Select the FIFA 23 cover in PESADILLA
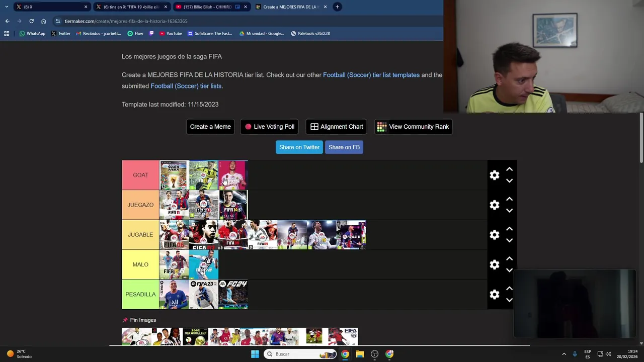The width and height of the screenshot is (644, 362). [x=203, y=294]
